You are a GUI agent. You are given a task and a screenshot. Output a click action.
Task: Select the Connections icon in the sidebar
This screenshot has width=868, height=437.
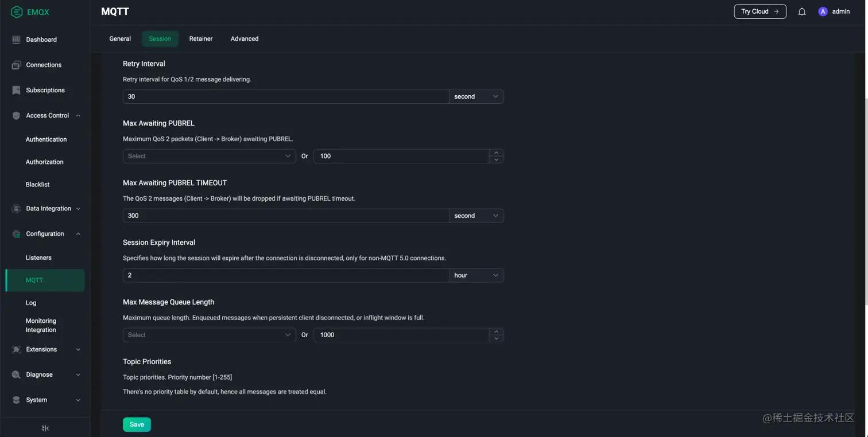[x=16, y=65]
